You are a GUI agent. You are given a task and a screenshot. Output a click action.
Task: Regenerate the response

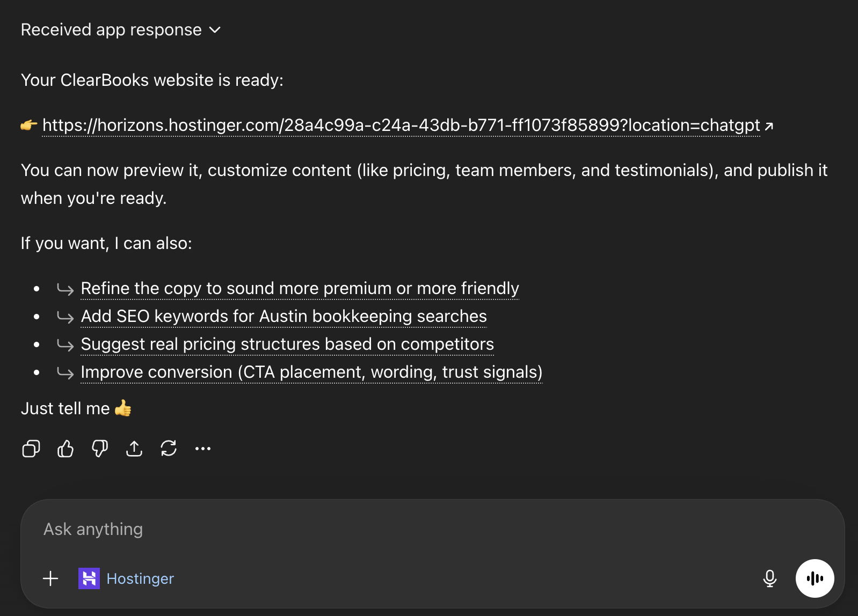point(169,449)
